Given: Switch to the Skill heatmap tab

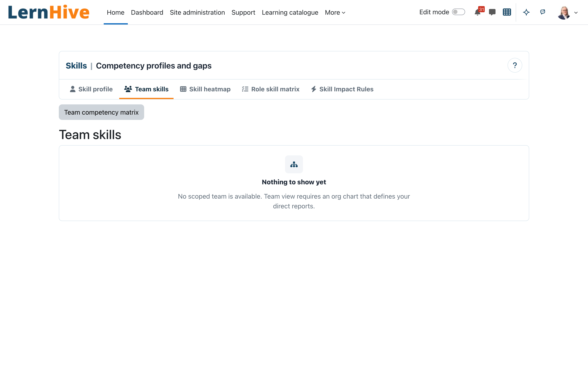Looking at the screenshot, I should [205, 89].
